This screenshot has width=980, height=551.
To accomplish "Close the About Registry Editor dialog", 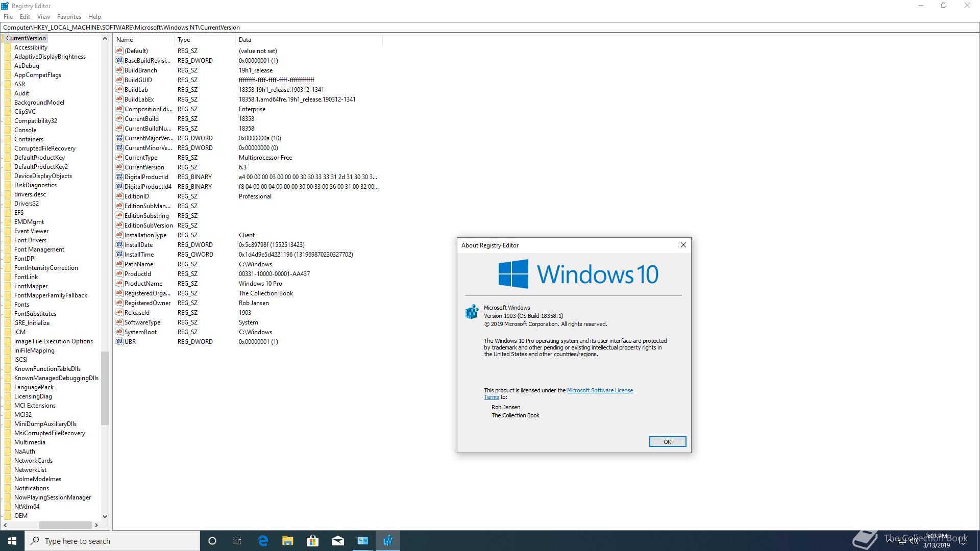I will (683, 245).
